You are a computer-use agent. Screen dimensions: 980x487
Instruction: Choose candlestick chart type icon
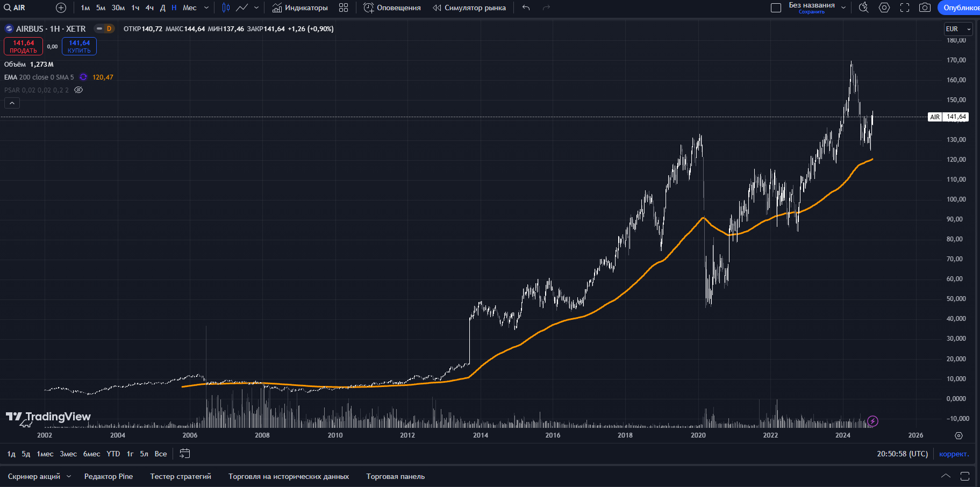(226, 8)
